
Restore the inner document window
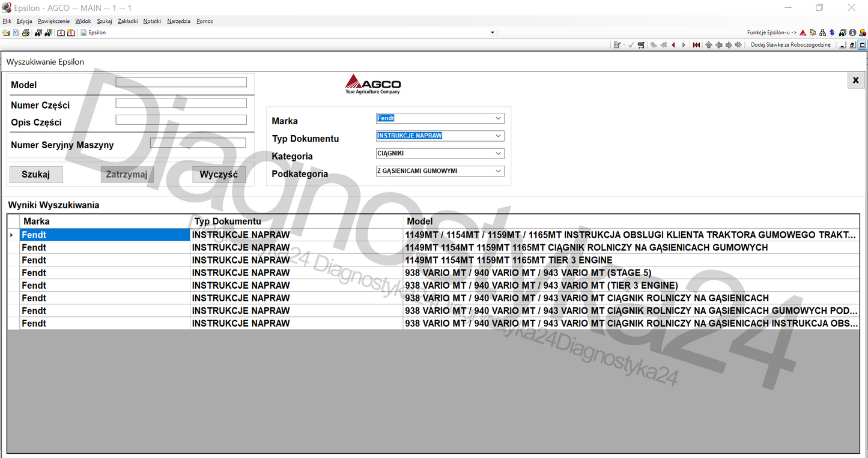(x=853, y=45)
